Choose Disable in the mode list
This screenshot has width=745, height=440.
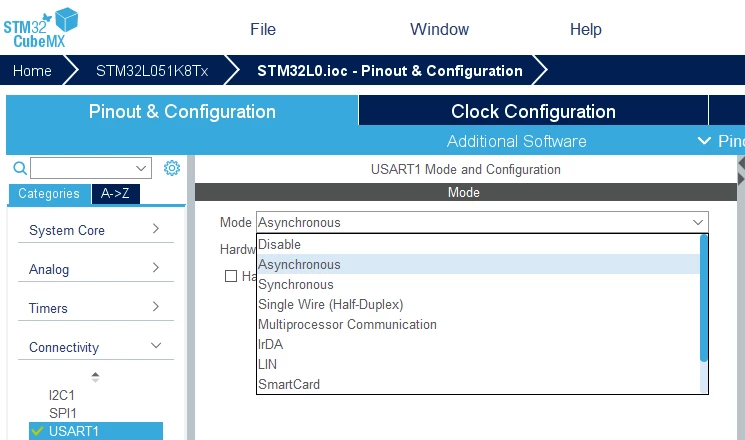coord(478,244)
